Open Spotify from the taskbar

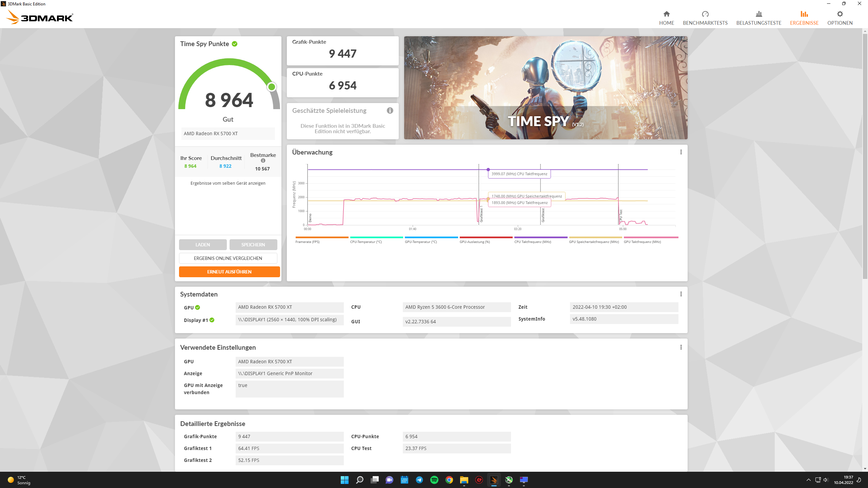coord(434,480)
